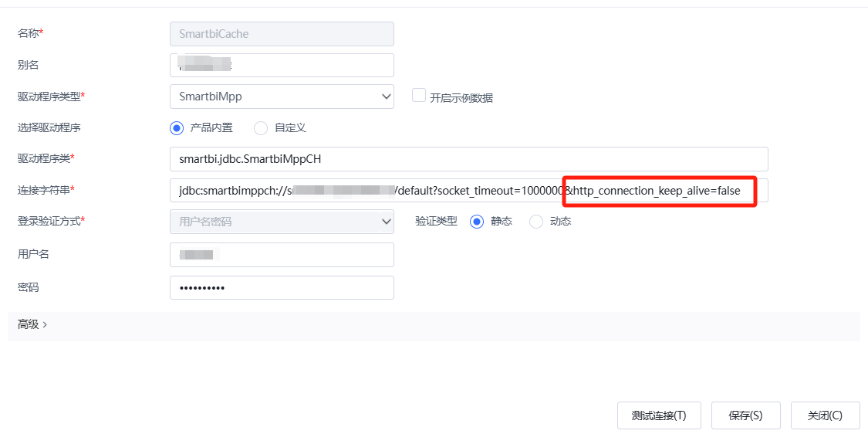Select the 自定义 radio button
868x434 pixels.
coord(261,128)
